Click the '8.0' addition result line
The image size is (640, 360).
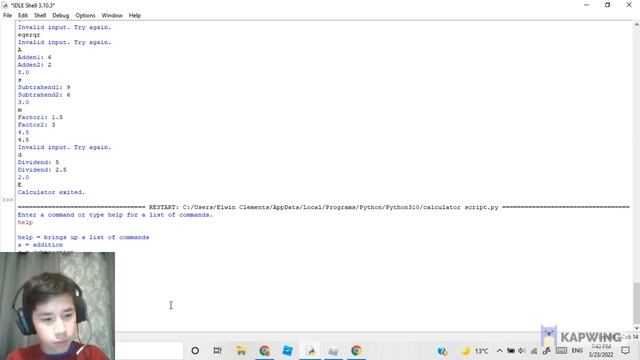(23, 72)
